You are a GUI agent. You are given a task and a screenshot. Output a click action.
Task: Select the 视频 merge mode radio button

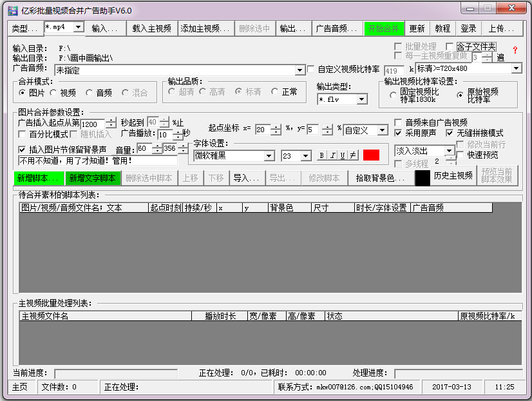54,93
